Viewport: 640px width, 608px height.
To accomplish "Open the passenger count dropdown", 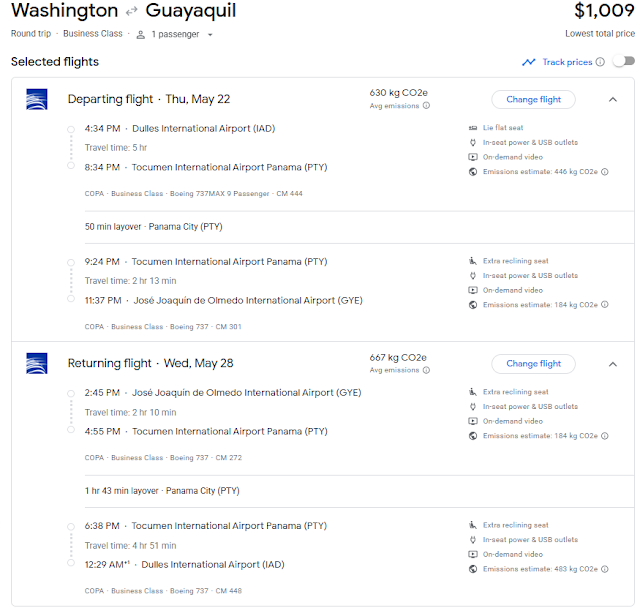I will click(210, 35).
